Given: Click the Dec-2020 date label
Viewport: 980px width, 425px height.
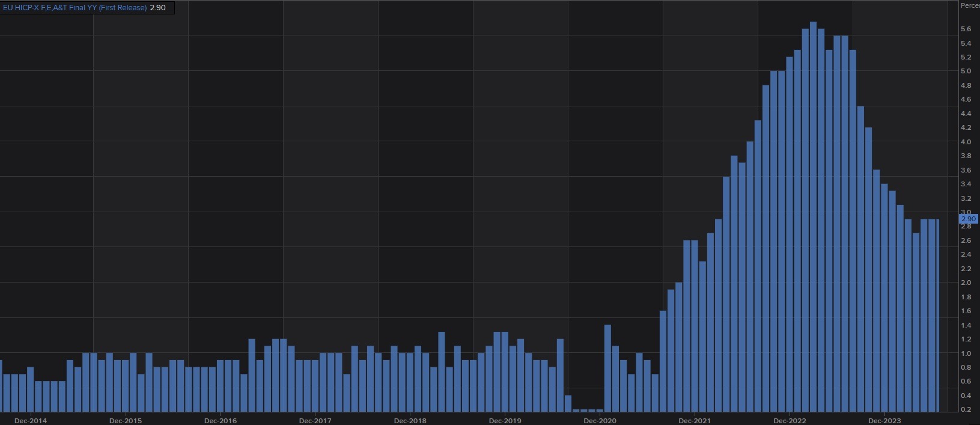Looking at the screenshot, I should pos(600,420).
